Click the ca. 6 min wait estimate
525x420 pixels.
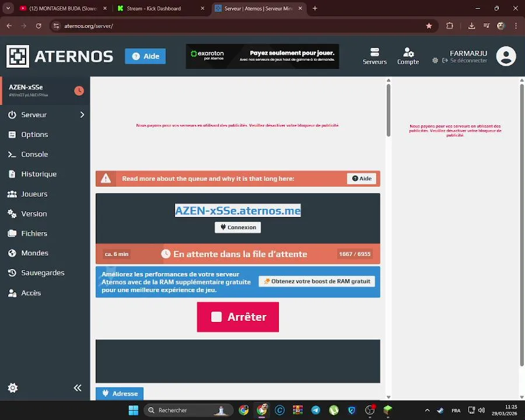(117, 254)
